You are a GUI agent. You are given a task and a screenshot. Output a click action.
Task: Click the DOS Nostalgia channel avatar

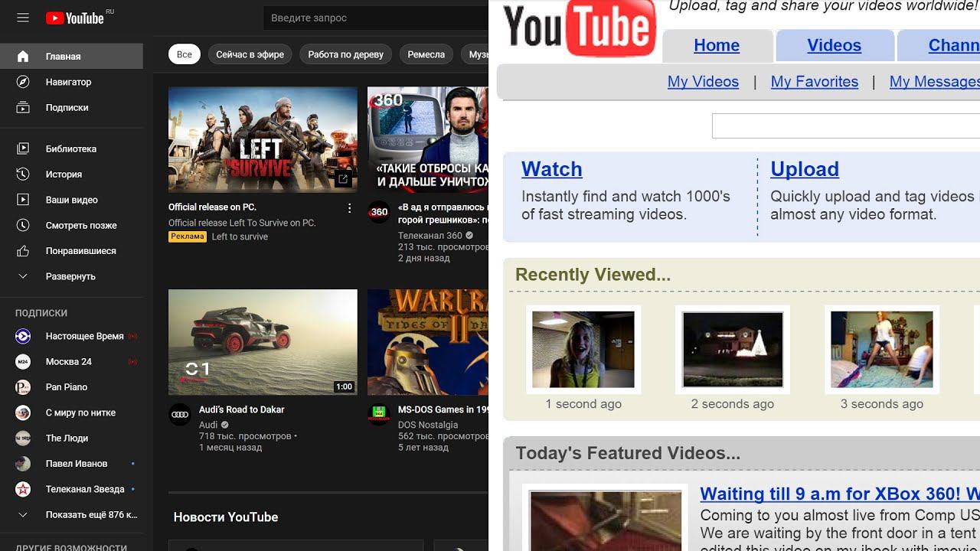pos(379,415)
